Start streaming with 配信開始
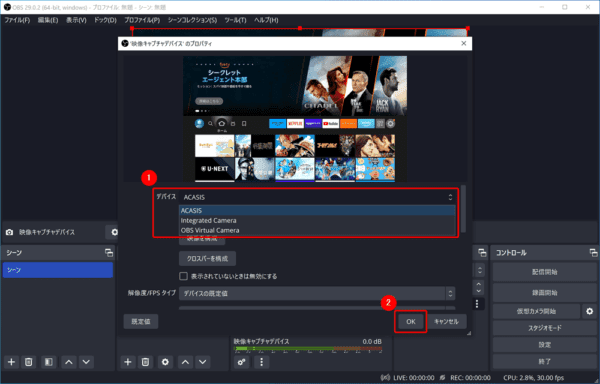Screen dimensions: 600x384 544,272
